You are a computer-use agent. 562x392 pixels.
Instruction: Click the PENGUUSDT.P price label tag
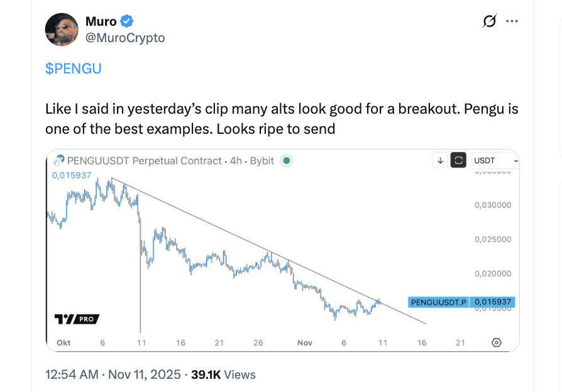pyautogui.click(x=438, y=302)
